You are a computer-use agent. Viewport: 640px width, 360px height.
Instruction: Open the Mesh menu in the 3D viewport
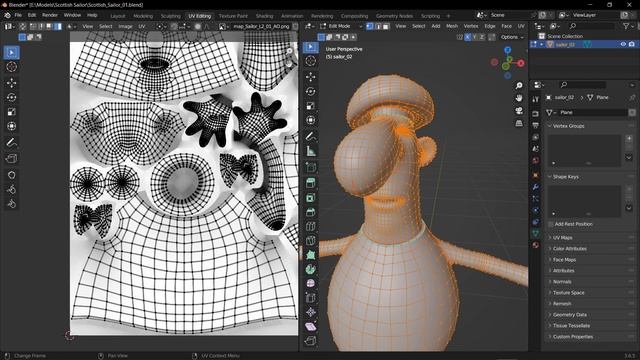point(451,26)
